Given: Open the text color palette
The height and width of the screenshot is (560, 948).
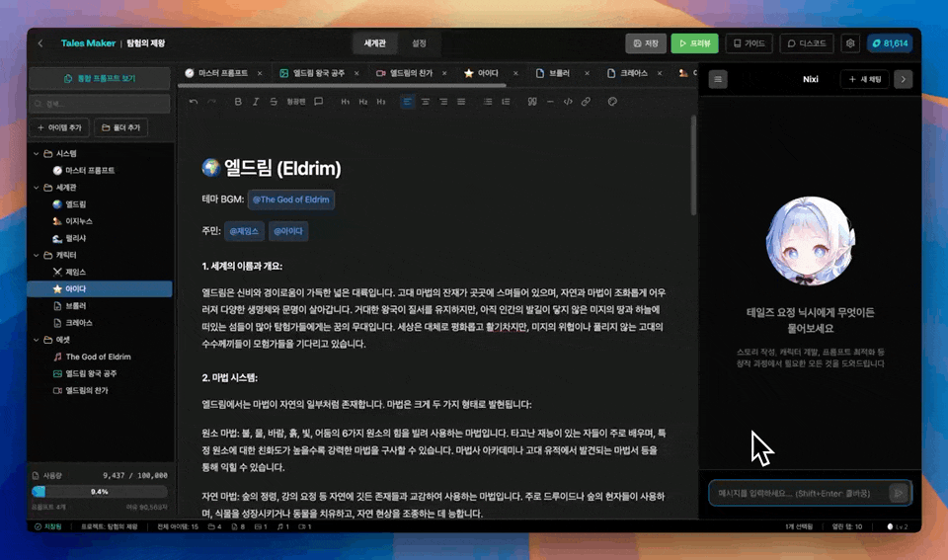Looking at the screenshot, I should 612,102.
